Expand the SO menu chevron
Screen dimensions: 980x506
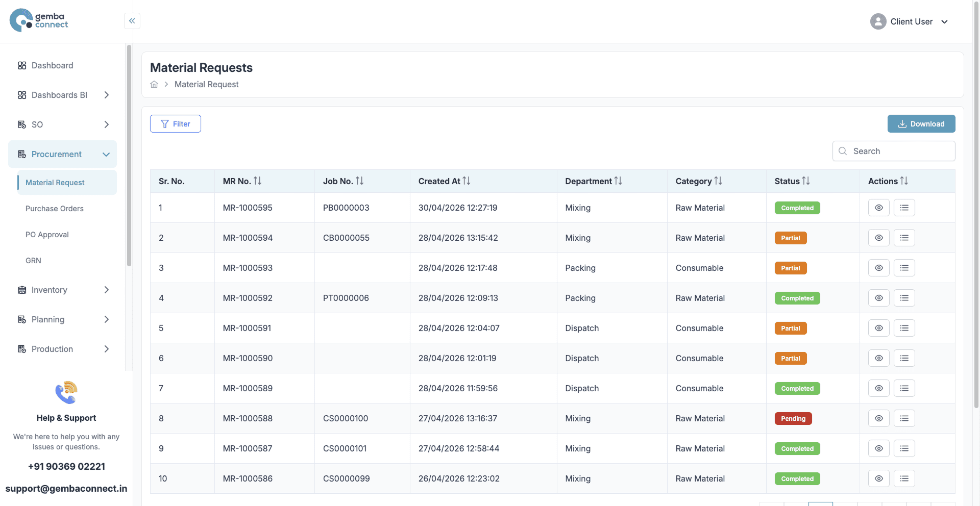point(106,124)
